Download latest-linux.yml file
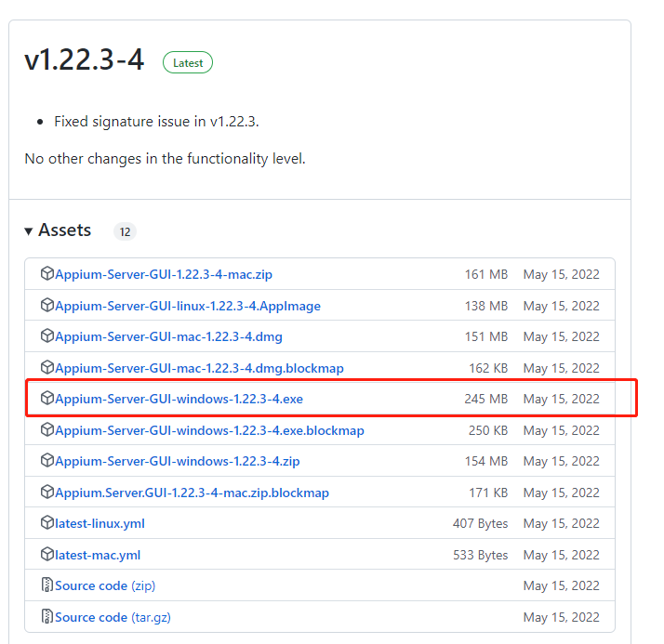This screenshot has width=664, height=644. 100,523
